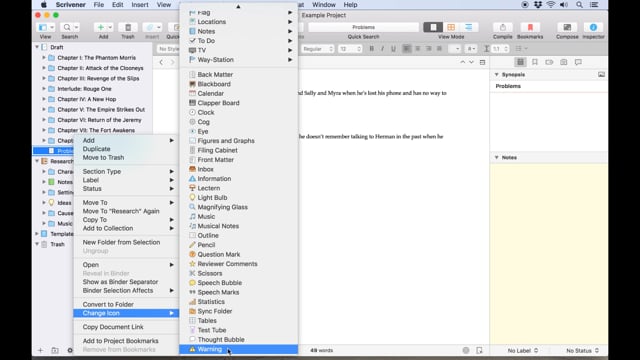This screenshot has height=360, width=640.
Task: Toggle underline text formatting
Action: coord(393,49)
